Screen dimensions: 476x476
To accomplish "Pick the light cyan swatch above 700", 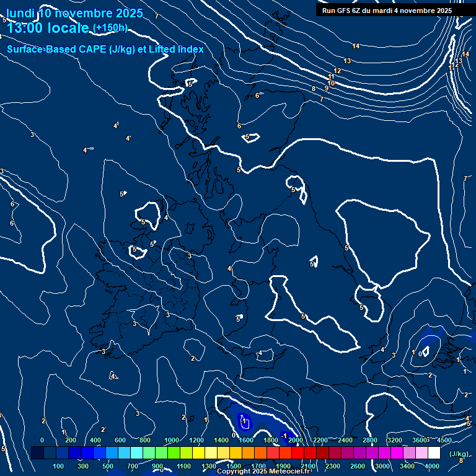I will (136, 452).
